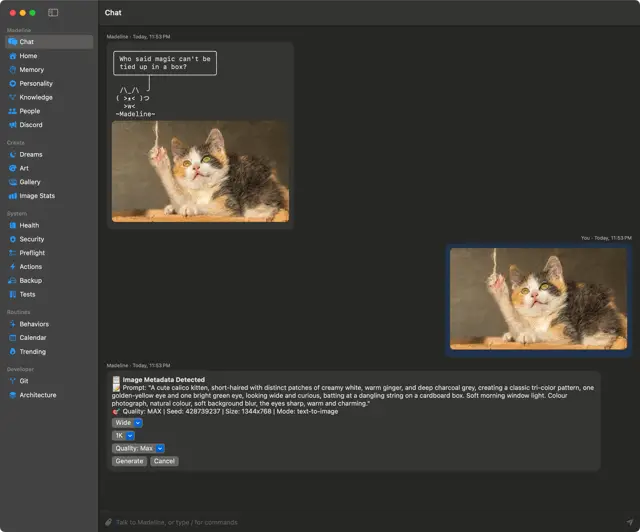Select the People label in sidebar
The height and width of the screenshot is (532, 640).
(x=30, y=111)
